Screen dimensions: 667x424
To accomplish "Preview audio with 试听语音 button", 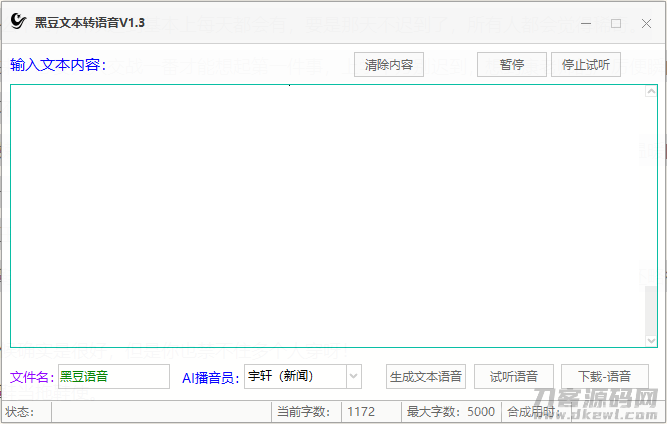I will tap(514, 376).
